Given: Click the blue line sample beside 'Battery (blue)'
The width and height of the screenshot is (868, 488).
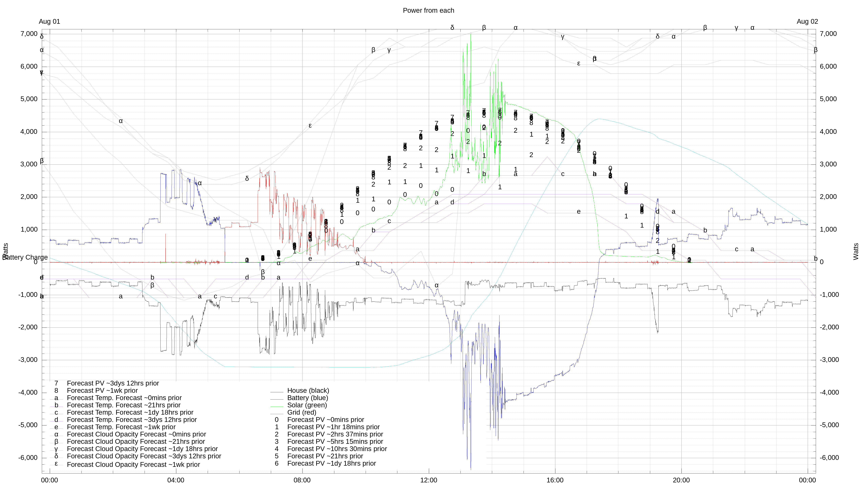Looking at the screenshot, I should point(277,399).
